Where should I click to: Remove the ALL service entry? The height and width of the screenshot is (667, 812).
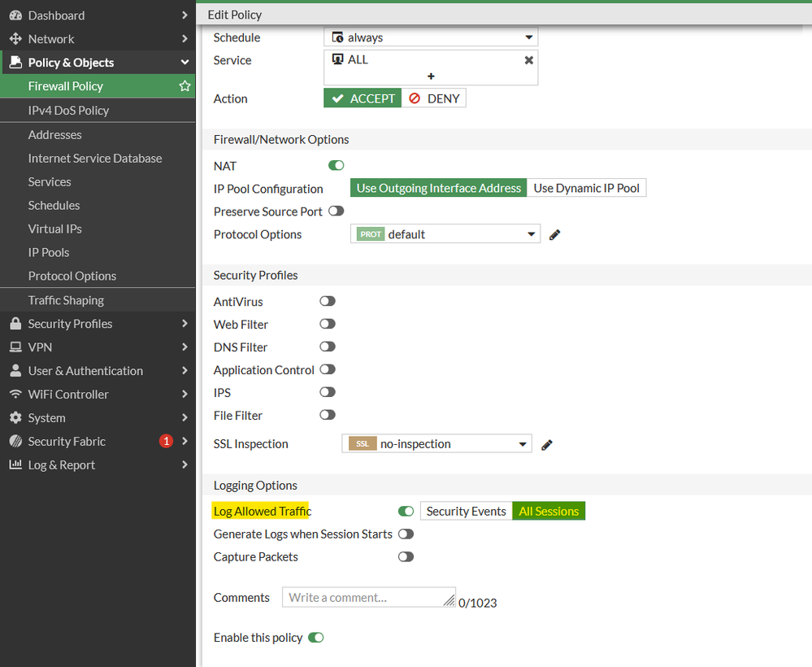528,60
